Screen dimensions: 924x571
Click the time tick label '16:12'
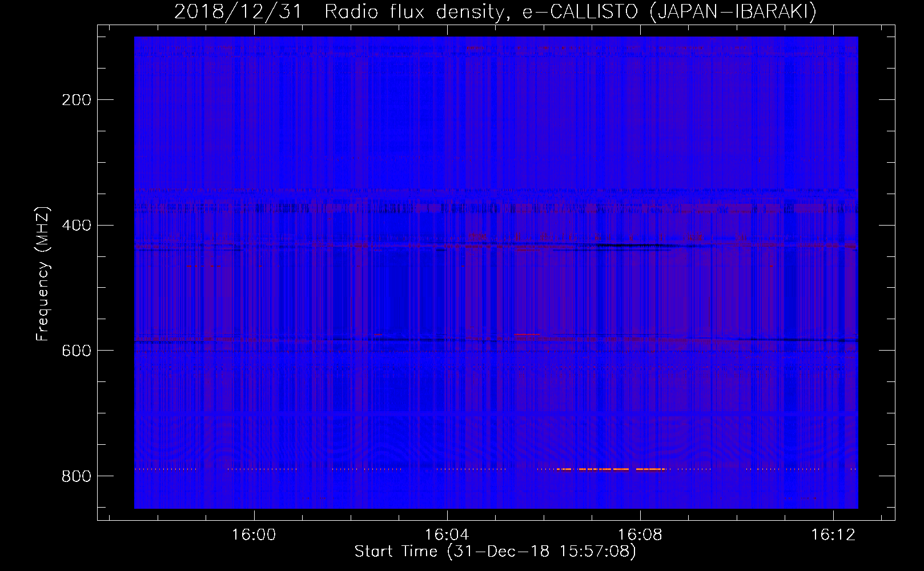(x=833, y=534)
